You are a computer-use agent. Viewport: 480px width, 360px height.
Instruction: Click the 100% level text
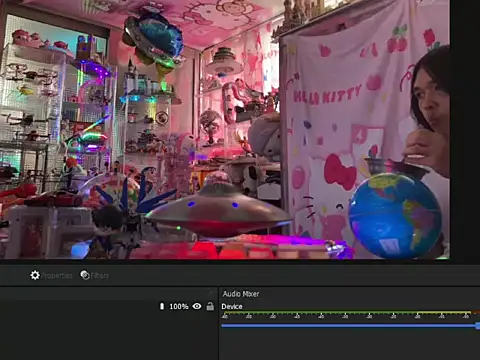point(179,306)
